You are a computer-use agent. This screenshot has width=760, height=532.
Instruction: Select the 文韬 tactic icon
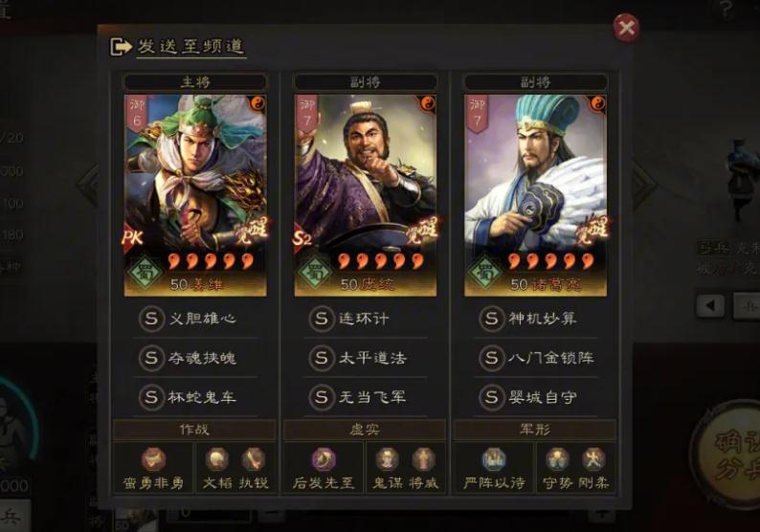pos(217,459)
